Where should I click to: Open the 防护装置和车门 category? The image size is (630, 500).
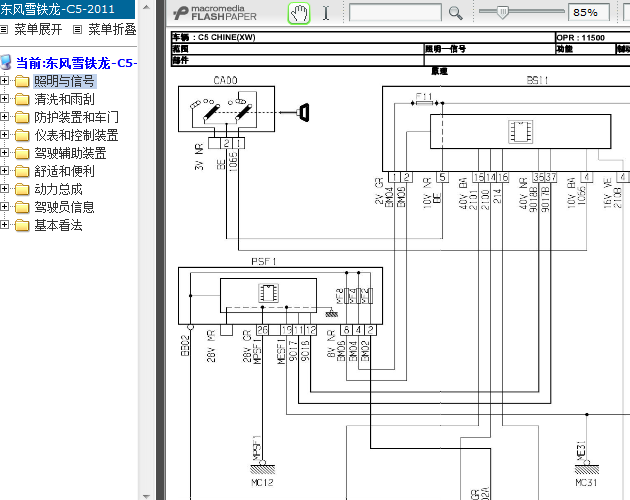[76, 117]
